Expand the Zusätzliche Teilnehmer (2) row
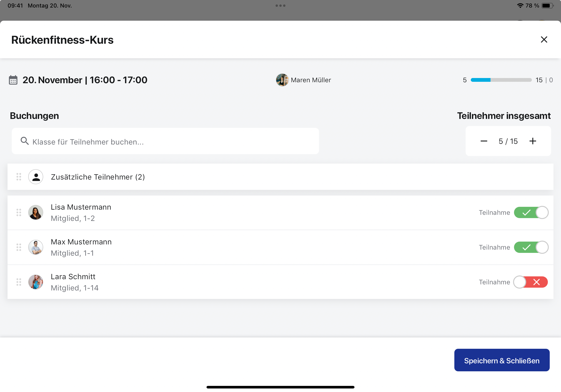Image resolution: width=561 pixels, height=392 pixels. click(x=280, y=177)
